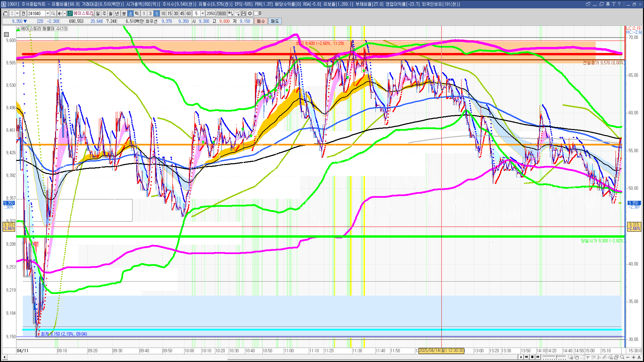Click the stock search magnifier icon
This screenshot has height=362, width=644.
(53, 13)
